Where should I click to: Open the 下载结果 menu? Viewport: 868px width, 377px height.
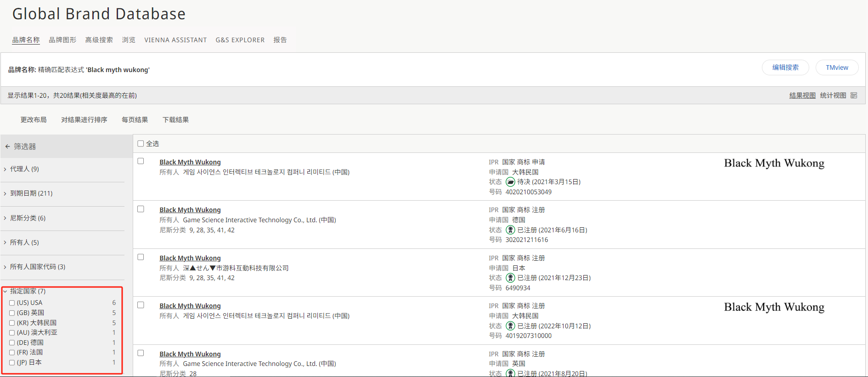(x=175, y=120)
